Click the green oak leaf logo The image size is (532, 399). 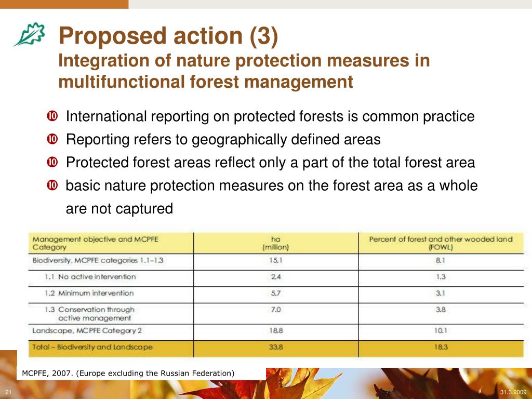click(x=29, y=34)
